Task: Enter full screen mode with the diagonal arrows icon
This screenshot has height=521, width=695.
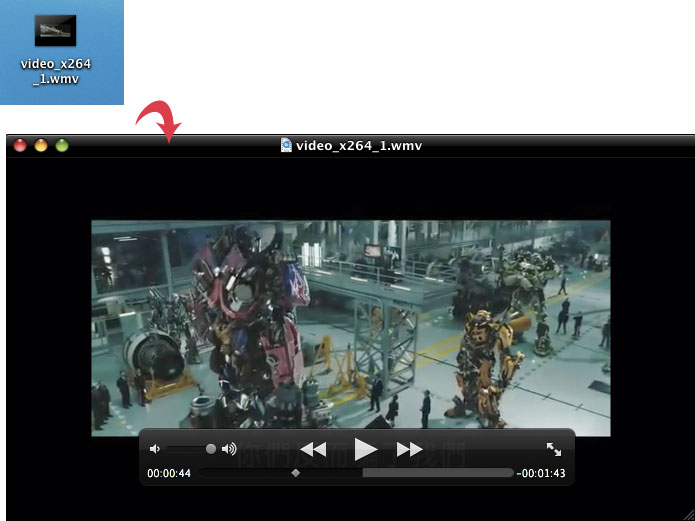Action: [x=554, y=449]
